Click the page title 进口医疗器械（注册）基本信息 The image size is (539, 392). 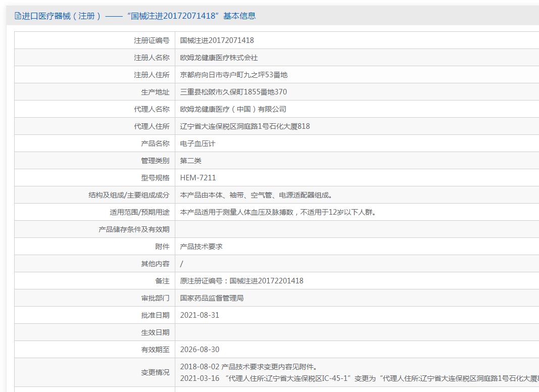(139, 16)
